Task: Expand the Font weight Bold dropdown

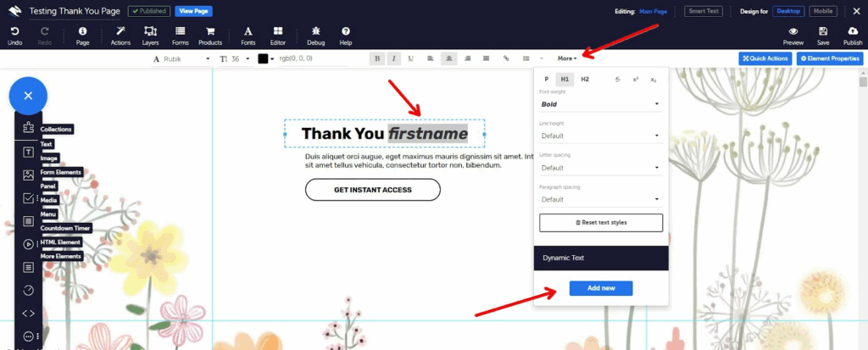Action: point(601,104)
